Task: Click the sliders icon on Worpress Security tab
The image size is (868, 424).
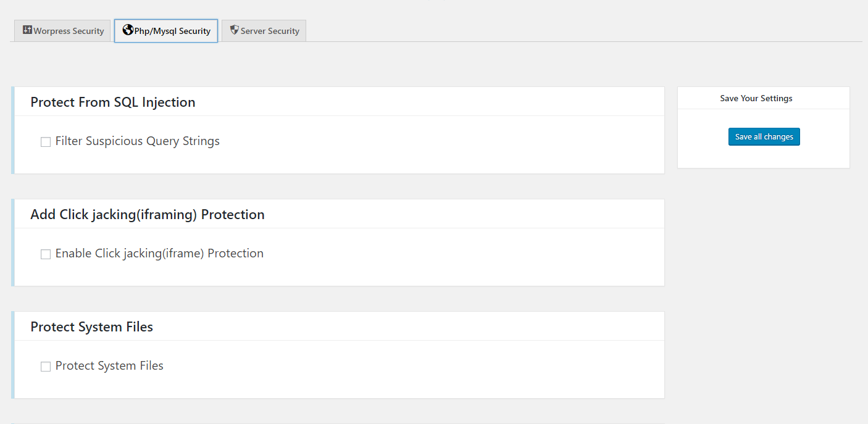Action: [x=27, y=30]
